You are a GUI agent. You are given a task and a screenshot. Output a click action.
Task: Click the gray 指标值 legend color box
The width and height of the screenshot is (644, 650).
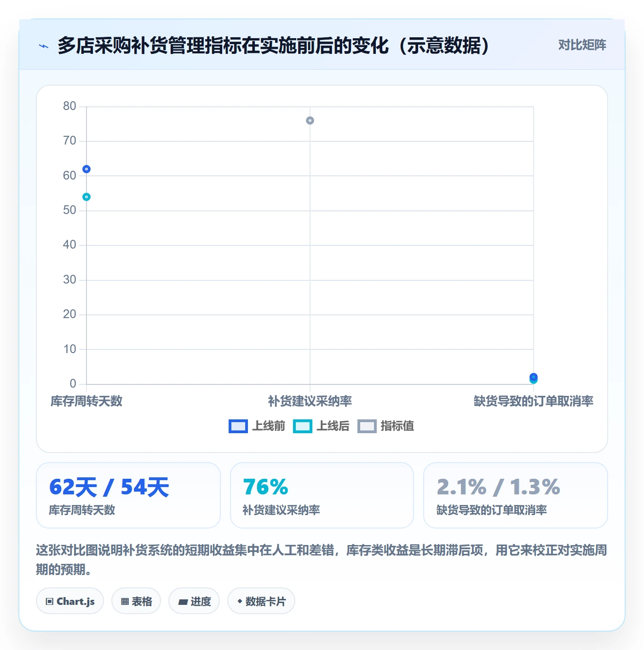tap(367, 426)
